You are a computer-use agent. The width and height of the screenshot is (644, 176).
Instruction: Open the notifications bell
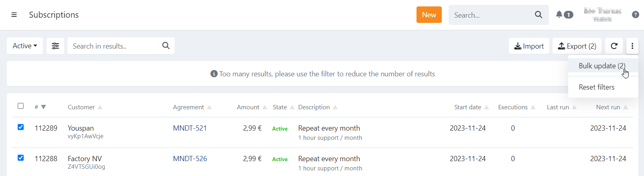559,14
